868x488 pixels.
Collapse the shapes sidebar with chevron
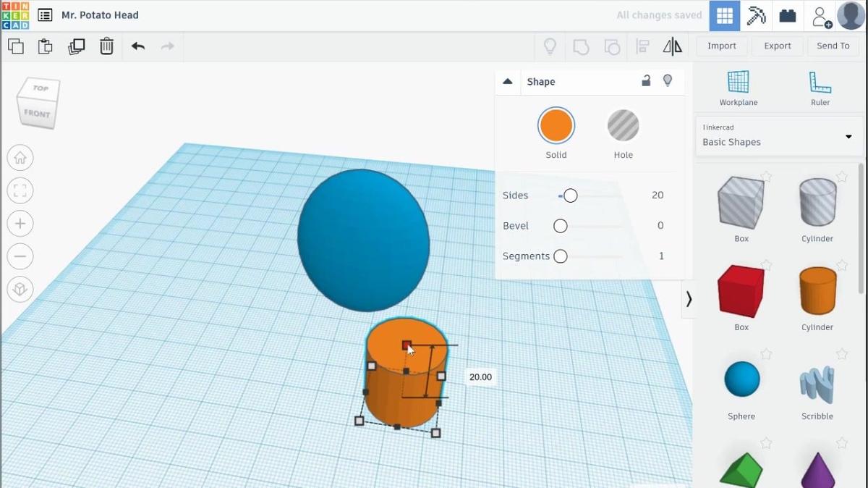(x=689, y=299)
